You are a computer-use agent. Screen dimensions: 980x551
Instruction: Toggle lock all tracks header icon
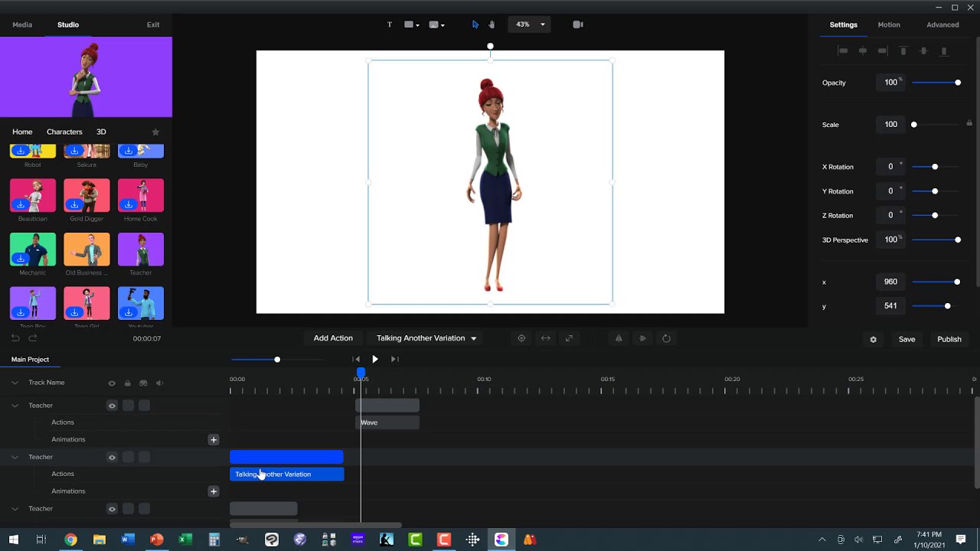pyautogui.click(x=127, y=383)
